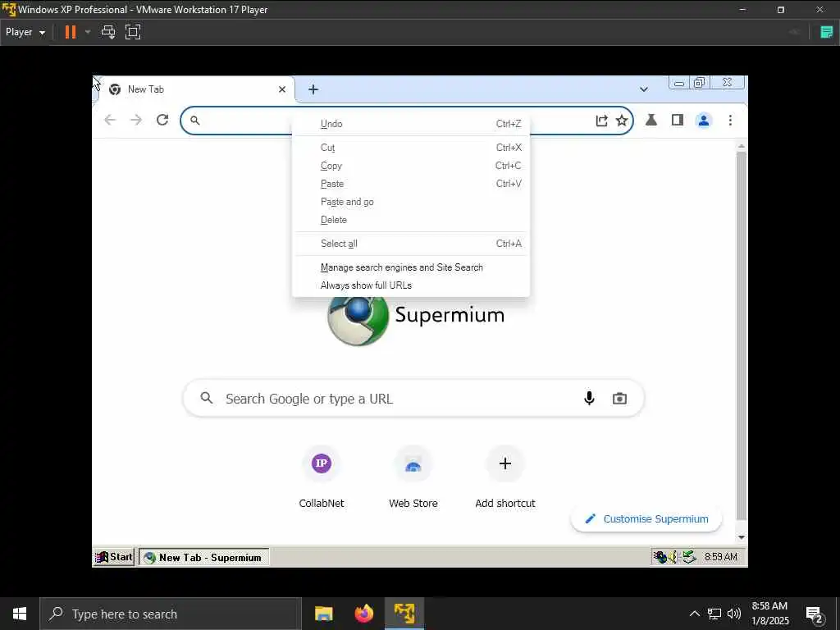Open a new tab with plus button

click(x=313, y=89)
